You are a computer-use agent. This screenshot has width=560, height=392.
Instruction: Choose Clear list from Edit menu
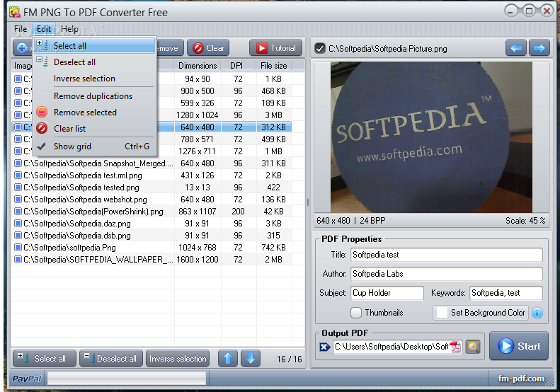[x=95, y=129]
